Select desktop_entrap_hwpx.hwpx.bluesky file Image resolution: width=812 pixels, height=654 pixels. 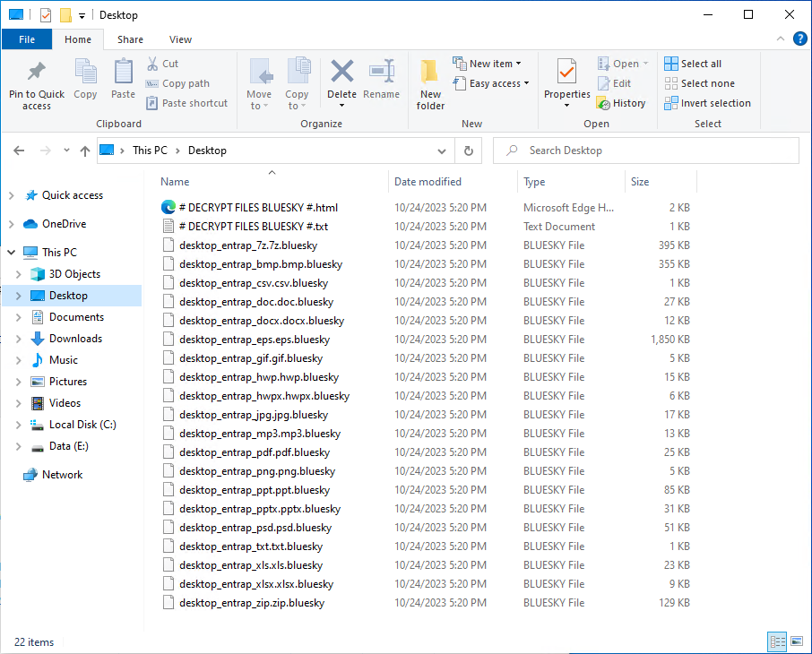(x=264, y=396)
